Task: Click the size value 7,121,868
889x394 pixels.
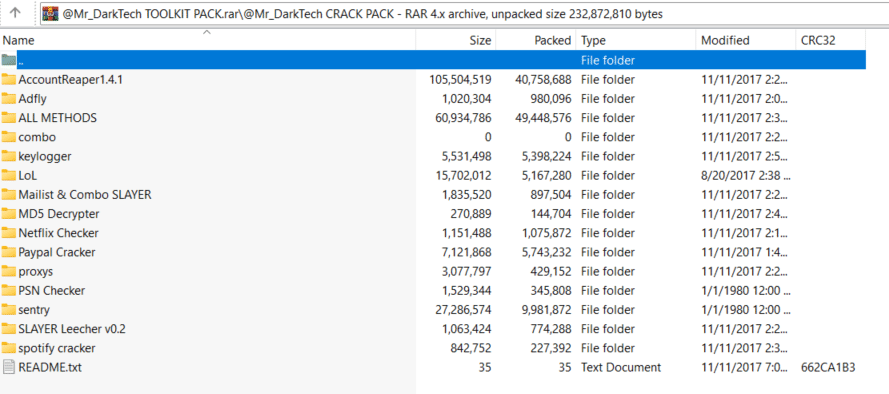Action: [x=467, y=252]
